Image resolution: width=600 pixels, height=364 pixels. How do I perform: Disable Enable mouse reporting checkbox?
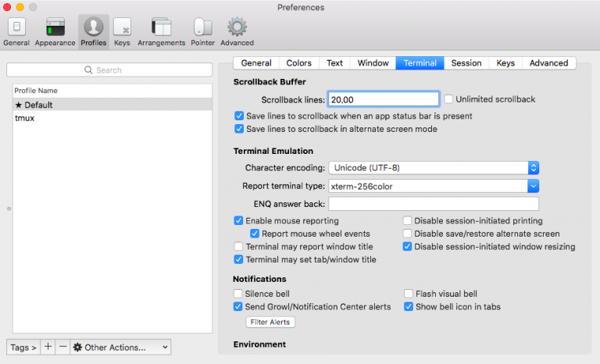pyautogui.click(x=239, y=221)
